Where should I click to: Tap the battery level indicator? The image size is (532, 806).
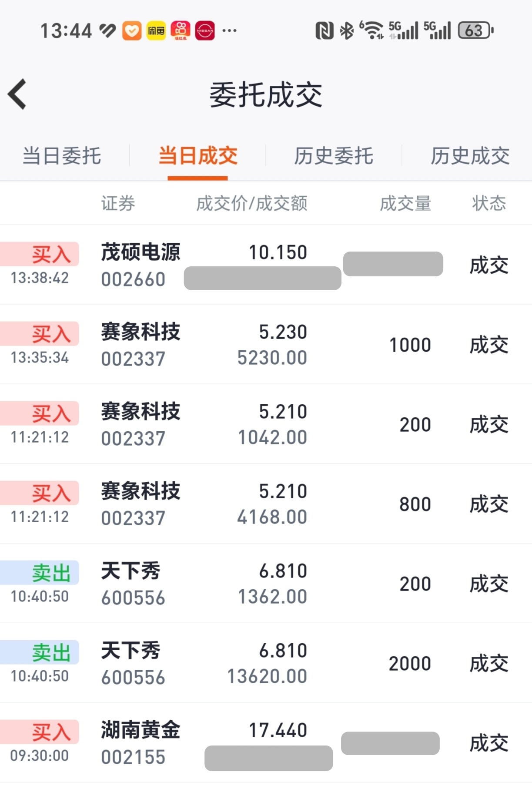tap(475, 30)
